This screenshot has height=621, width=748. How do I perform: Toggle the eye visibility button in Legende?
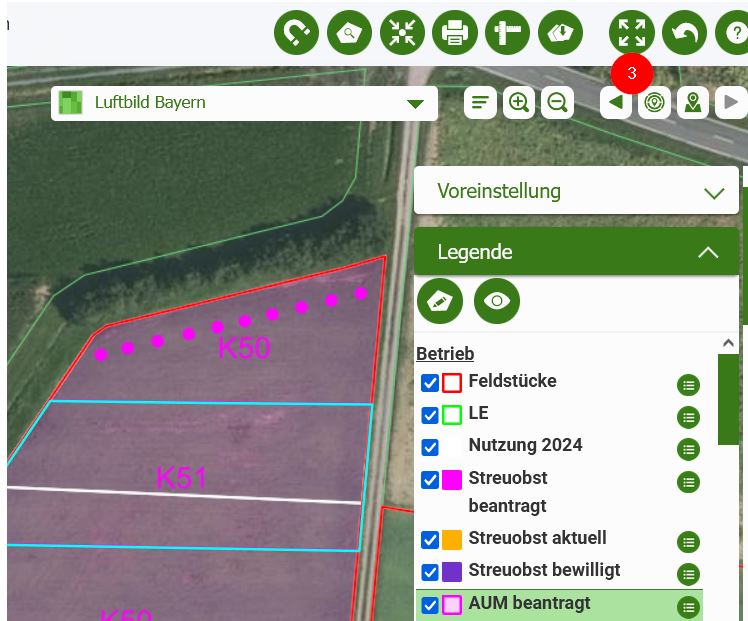(497, 300)
